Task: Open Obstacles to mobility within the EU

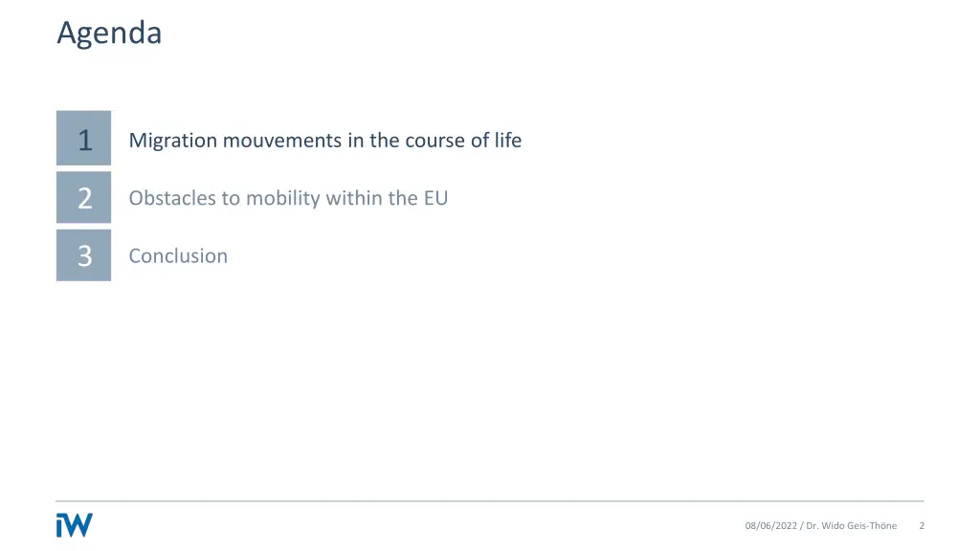Action: tap(288, 198)
